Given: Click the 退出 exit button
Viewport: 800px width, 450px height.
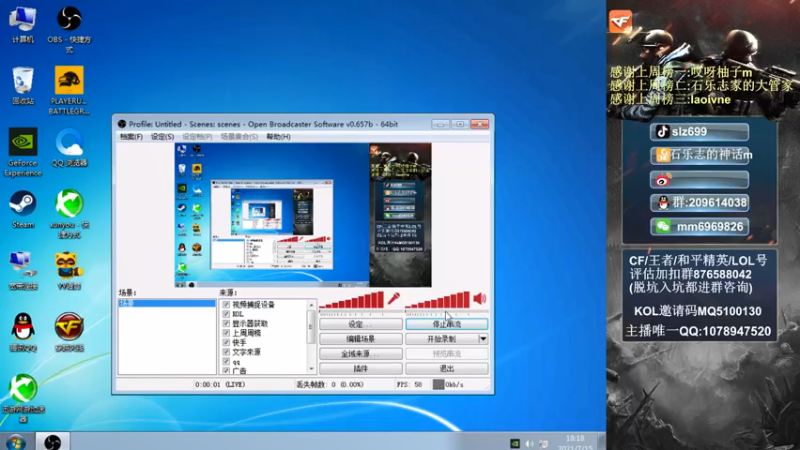Looking at the screenshot, I should tap(447, 368).
